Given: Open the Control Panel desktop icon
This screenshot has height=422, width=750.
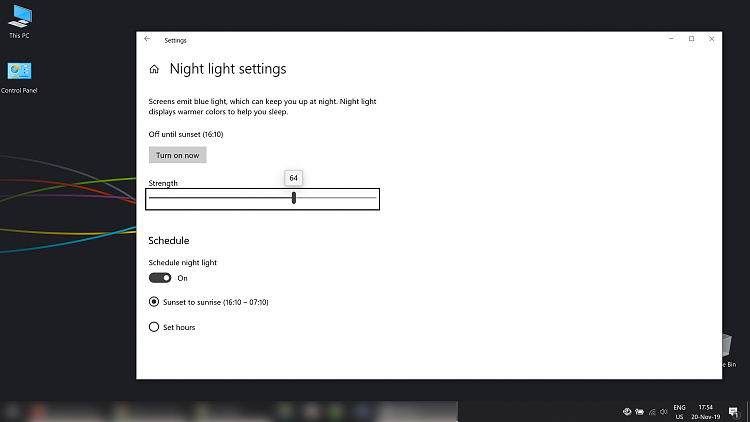Looking at the screenshot, I should (19, 78).
